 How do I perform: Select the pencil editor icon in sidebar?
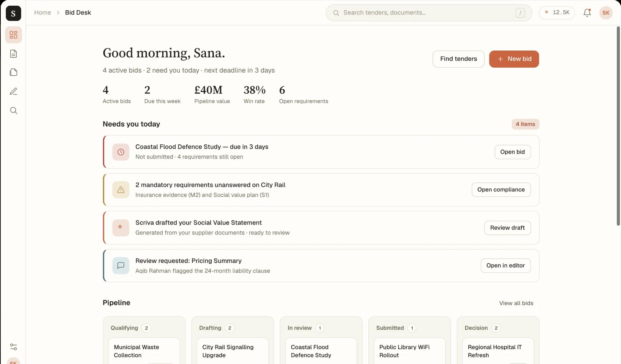[x=14, y=92]
